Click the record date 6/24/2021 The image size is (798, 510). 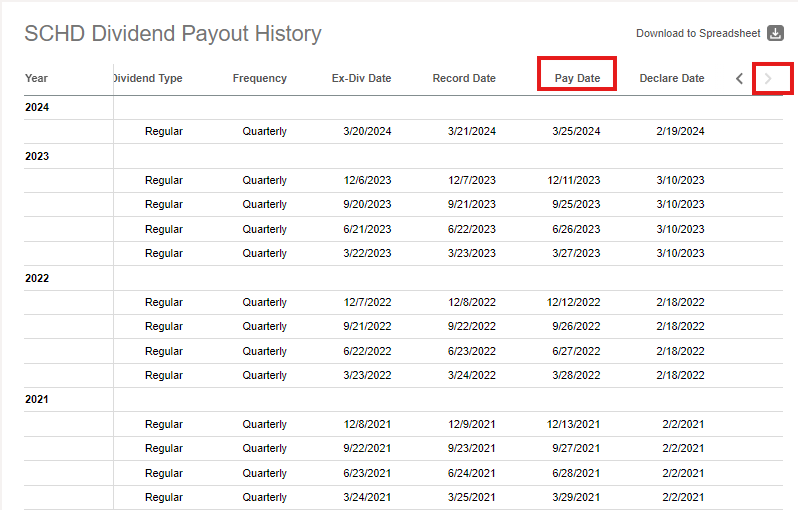[x=472, y=473]
